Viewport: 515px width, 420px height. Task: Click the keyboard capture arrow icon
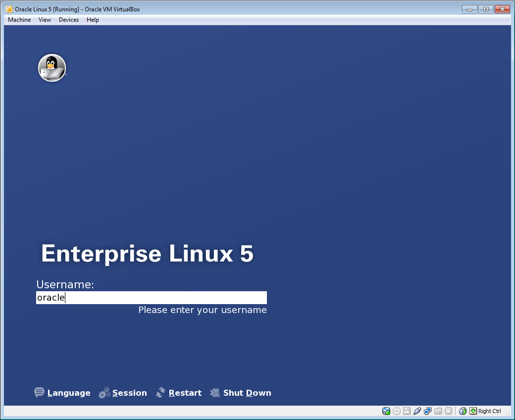(x=473, y=411)
